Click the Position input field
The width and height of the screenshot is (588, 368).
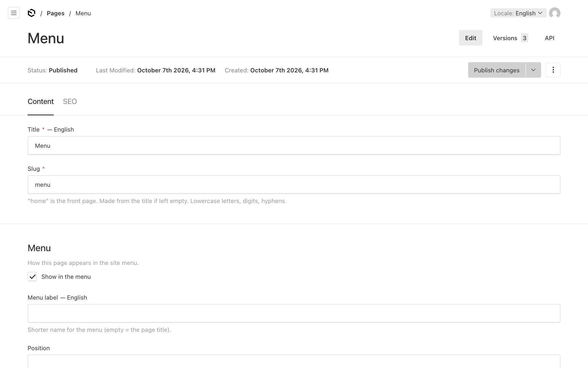coord(294,362)
